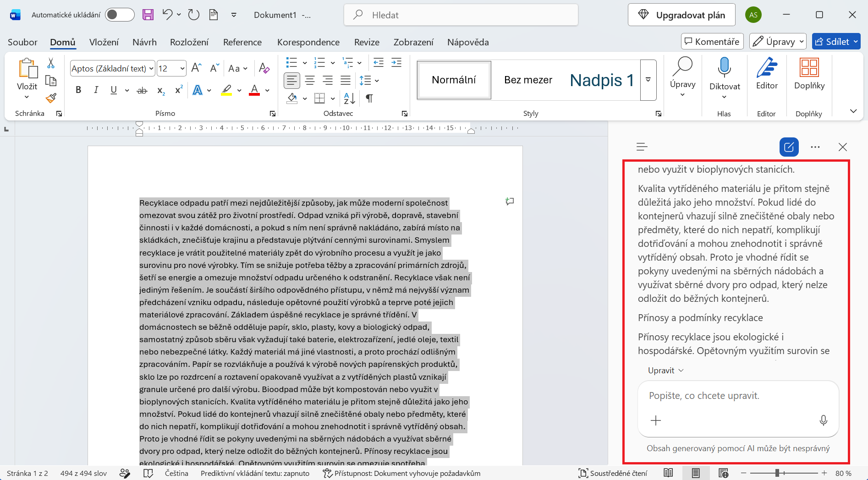The height and width of the screenshot is (480, 868).
Task: Click comment marker beside the document text
Action: tap(510, 201)
